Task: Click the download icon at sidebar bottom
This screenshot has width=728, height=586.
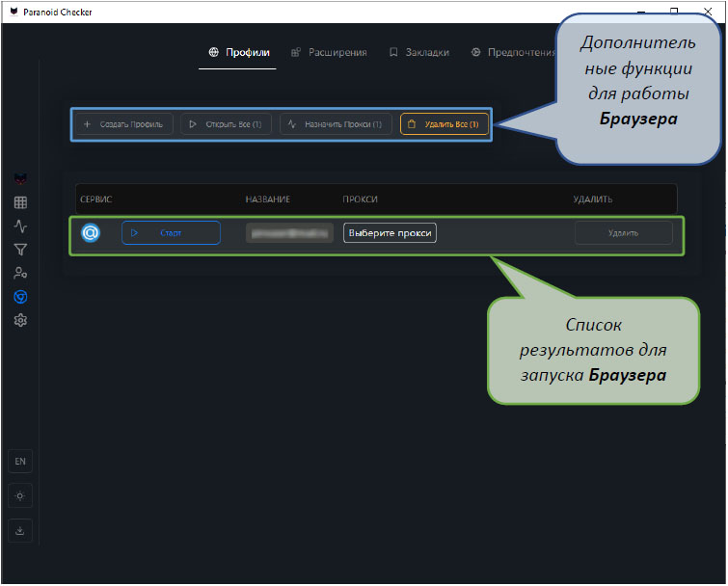Action: pos(20,529)
